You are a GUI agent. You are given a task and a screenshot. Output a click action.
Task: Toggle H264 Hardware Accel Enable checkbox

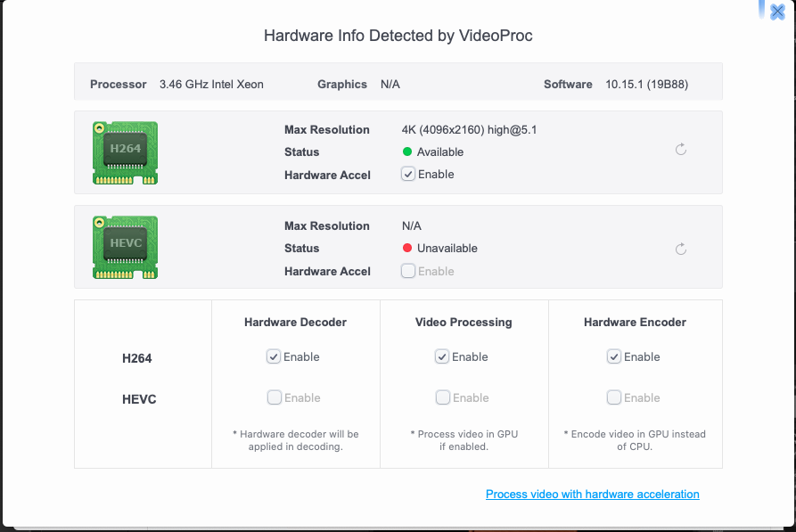pos(408,174)
